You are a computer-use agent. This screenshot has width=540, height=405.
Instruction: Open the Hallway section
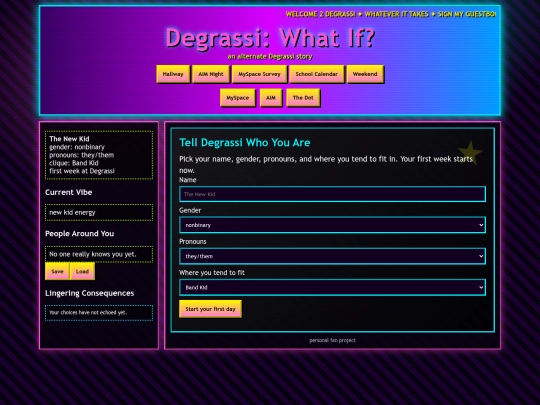[x=173, y=74]
